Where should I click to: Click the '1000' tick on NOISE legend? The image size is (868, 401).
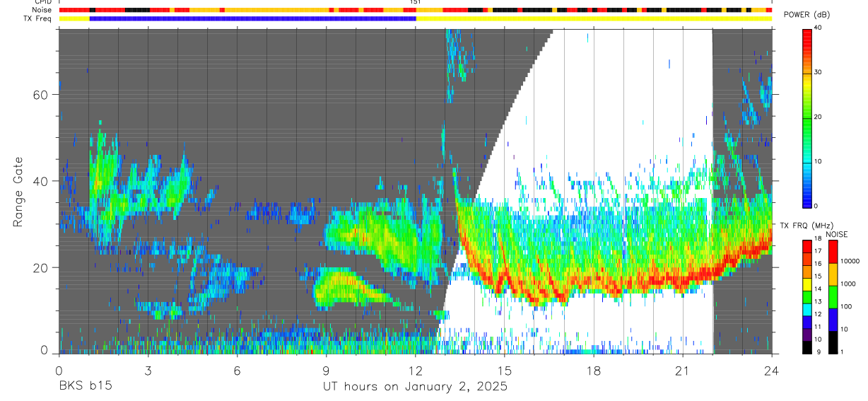click(848, 284)
